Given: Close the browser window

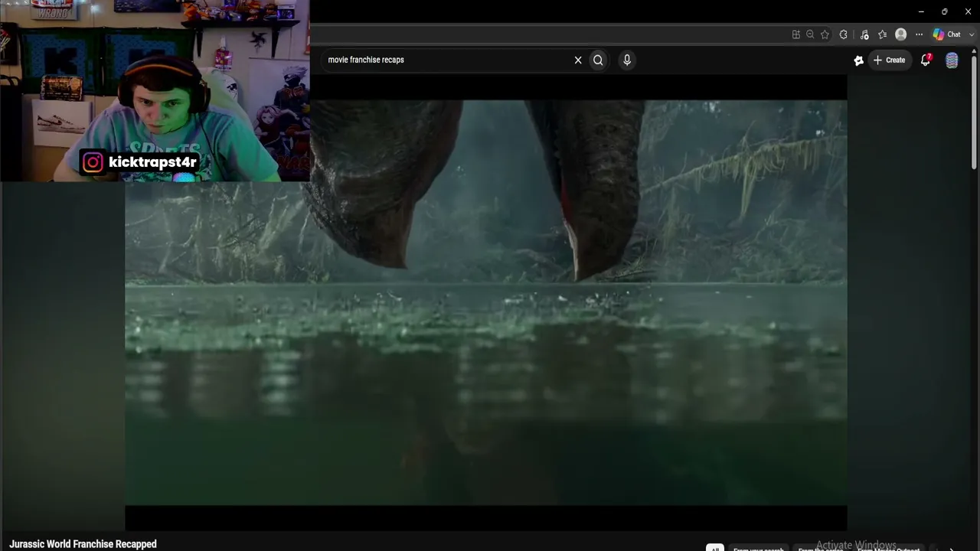Looking at the screenshot, I should [968, 11].
